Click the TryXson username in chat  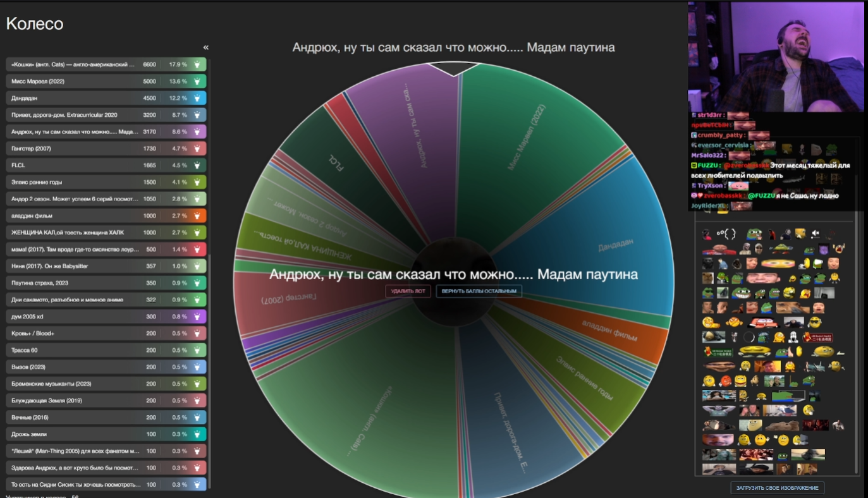pyautogui.click(x=711, y=186)
